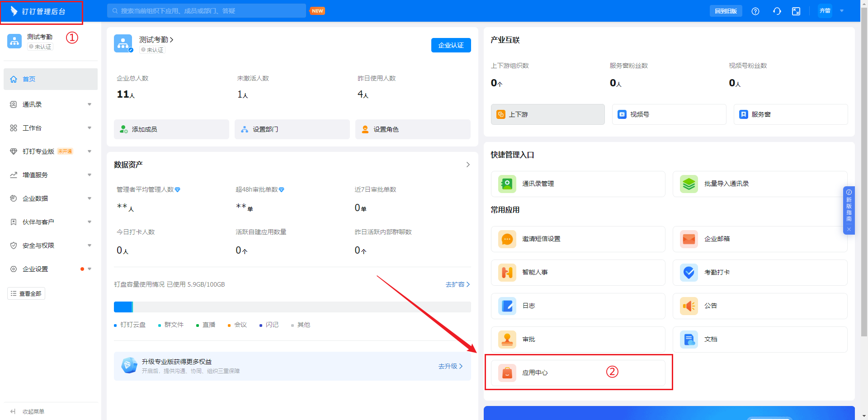The image size is (868, 420).
Task: Click the 超48h审批单数 label
Action: pos(256,190)
